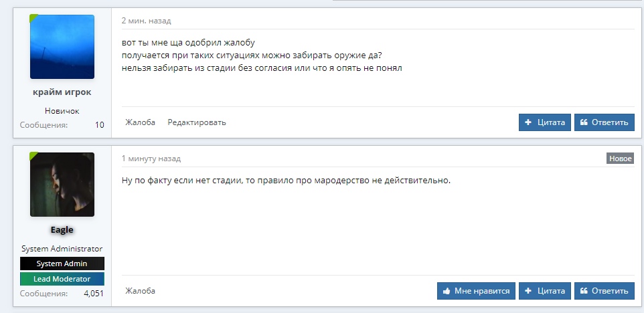Select the Lead Moderator banner
Screen dimensions: 644x313
point(62,279)
